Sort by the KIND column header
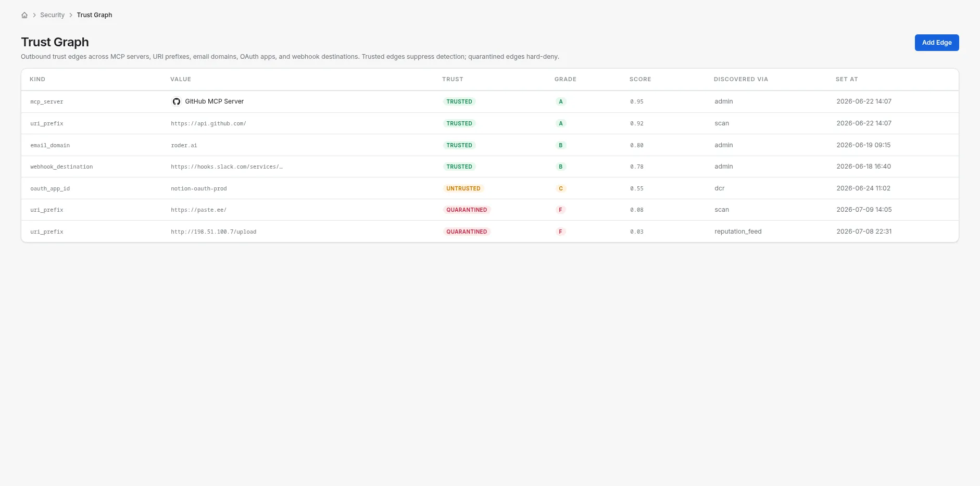 click(x=37, y=79)
